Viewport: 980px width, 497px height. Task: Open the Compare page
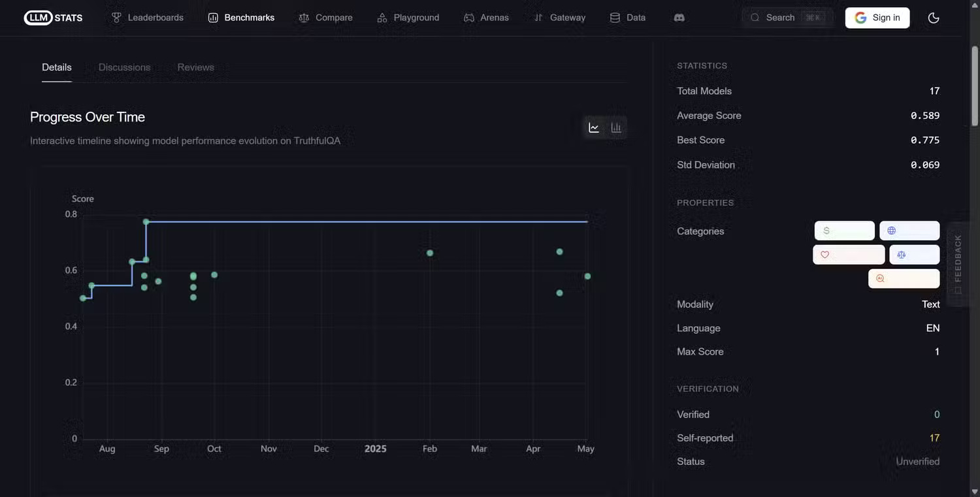point(325,18)
